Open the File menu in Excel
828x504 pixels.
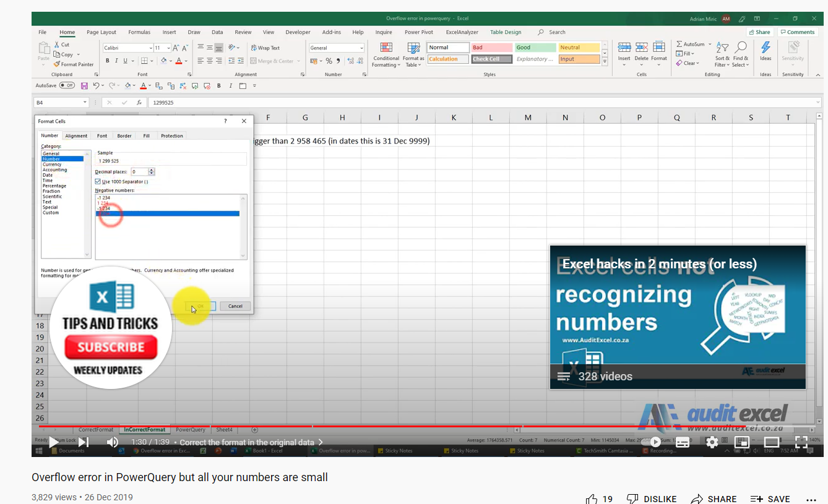click(x=42, y=32)
